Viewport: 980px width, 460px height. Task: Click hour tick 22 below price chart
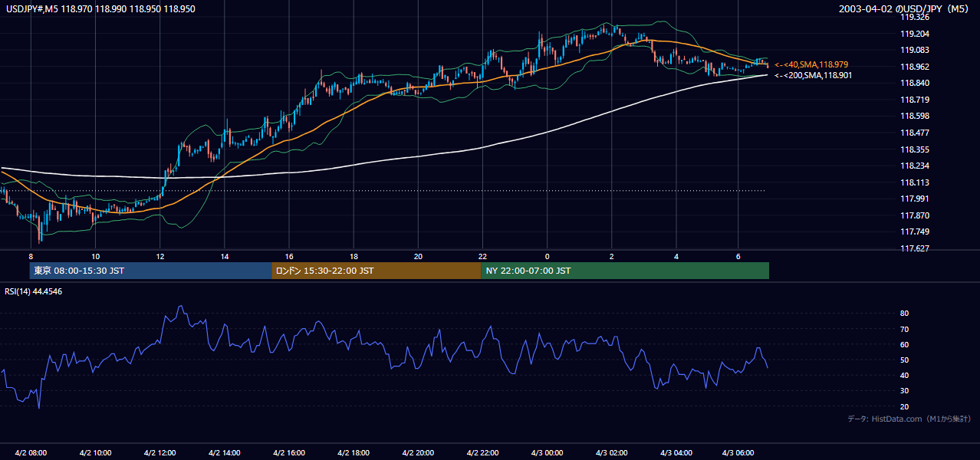pos(482,256)
